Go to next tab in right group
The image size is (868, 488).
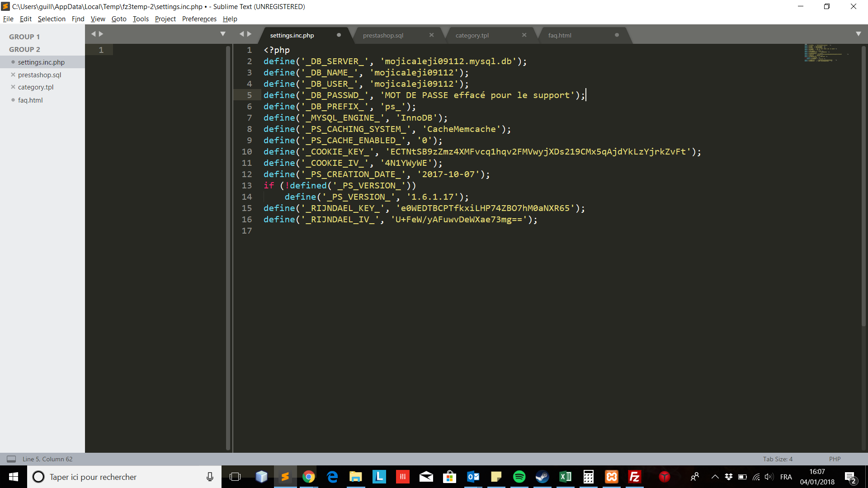point(249,34)
